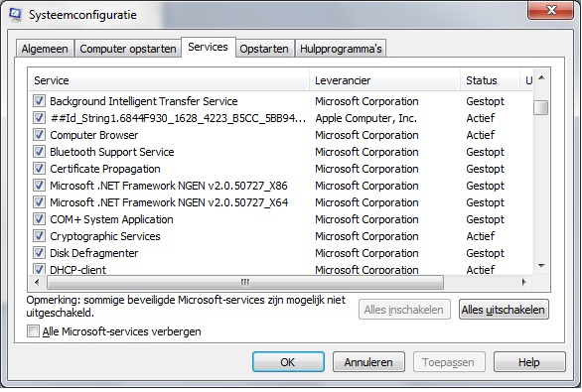The image size is (582, 392).
Task: Click the Systeemconfiguratie title bar icon
Action: (x=16, y=15)
